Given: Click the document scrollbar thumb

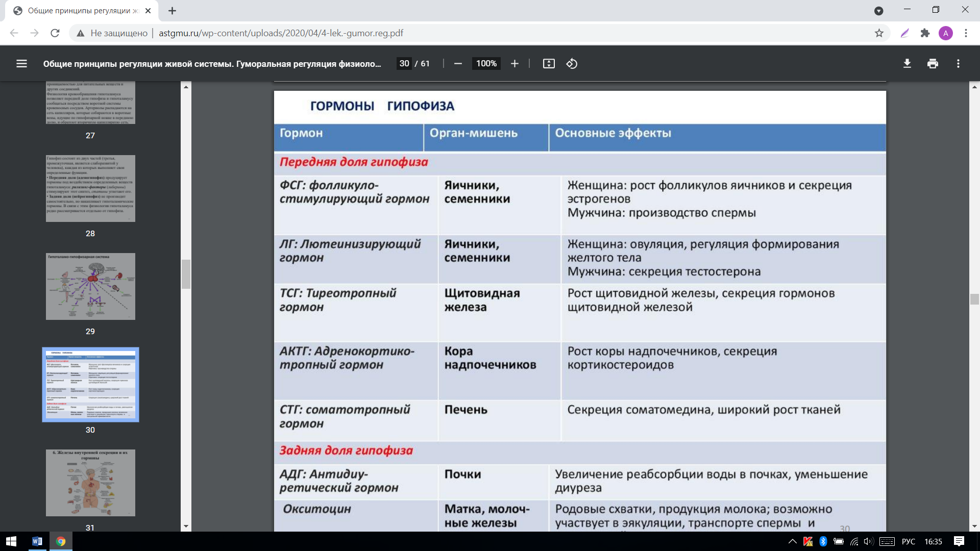Looking at the screenshot, I should point(974,299).
